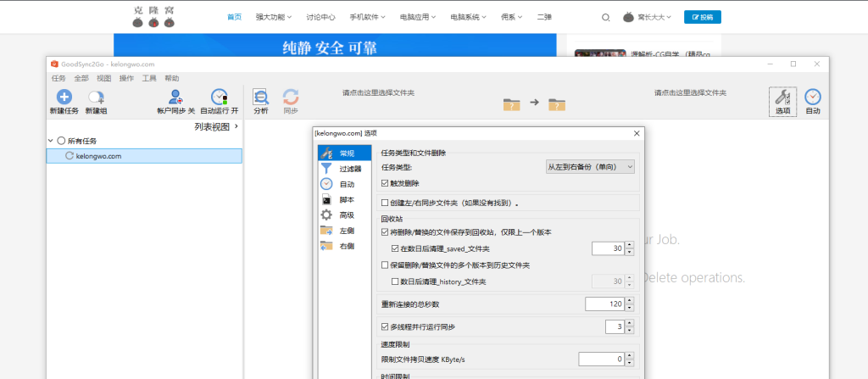Open the 二弹 website link

coord(544,17)
